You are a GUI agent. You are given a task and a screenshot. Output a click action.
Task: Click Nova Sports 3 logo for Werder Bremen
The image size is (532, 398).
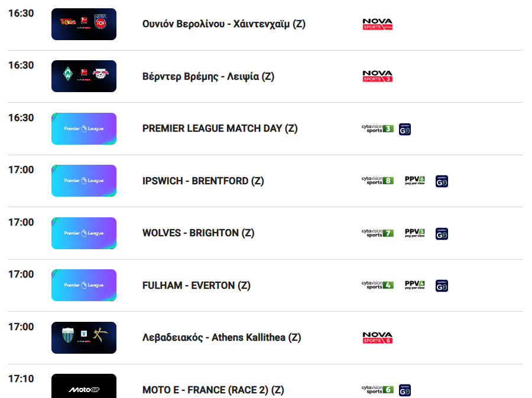[378, 76]
